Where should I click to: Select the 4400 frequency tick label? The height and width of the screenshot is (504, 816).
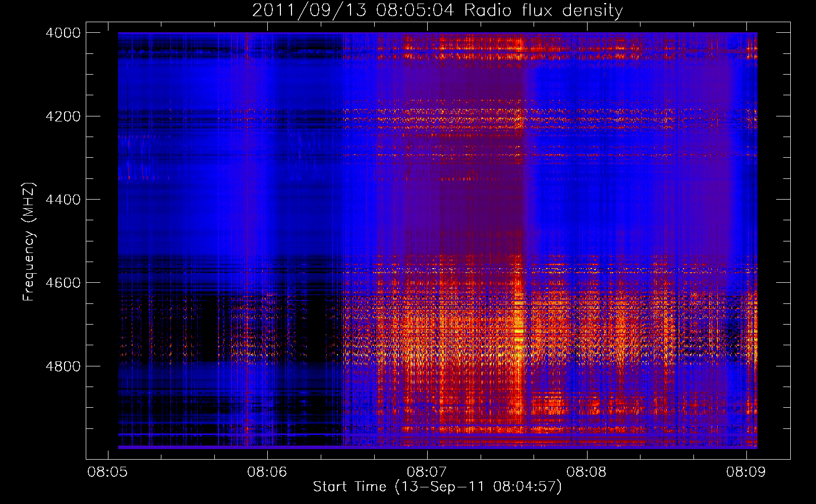[x=63, y=200]
